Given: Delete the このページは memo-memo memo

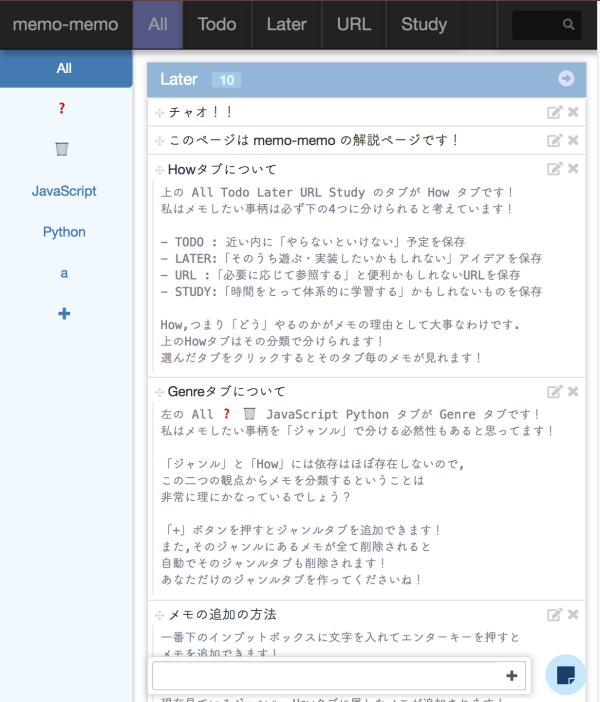Looking at the screenshot, I should (x=573, y=140).
